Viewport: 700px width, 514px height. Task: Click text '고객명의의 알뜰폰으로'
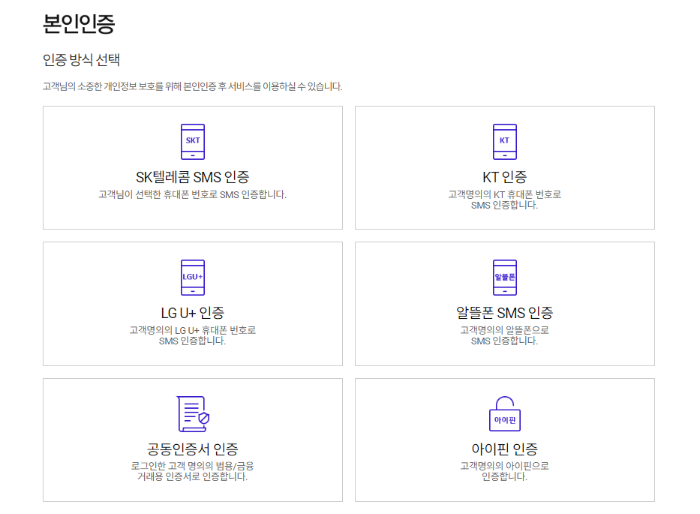[x=504, y=330]
